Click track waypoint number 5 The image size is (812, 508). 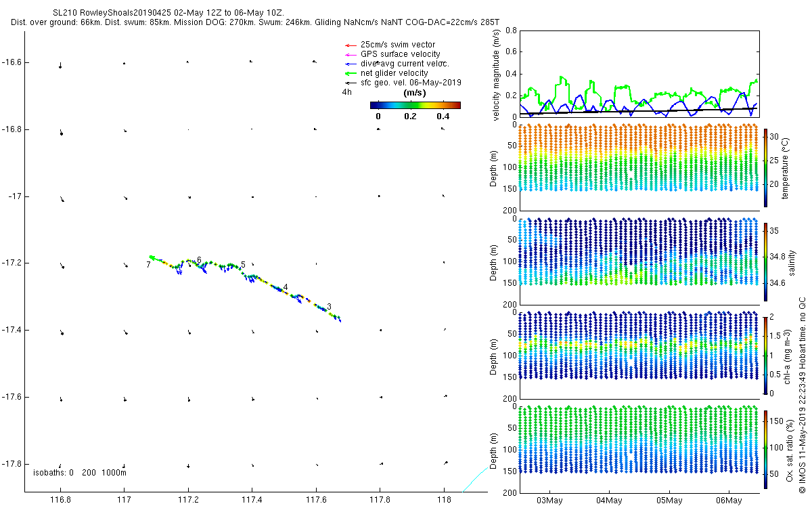(243, 265)
